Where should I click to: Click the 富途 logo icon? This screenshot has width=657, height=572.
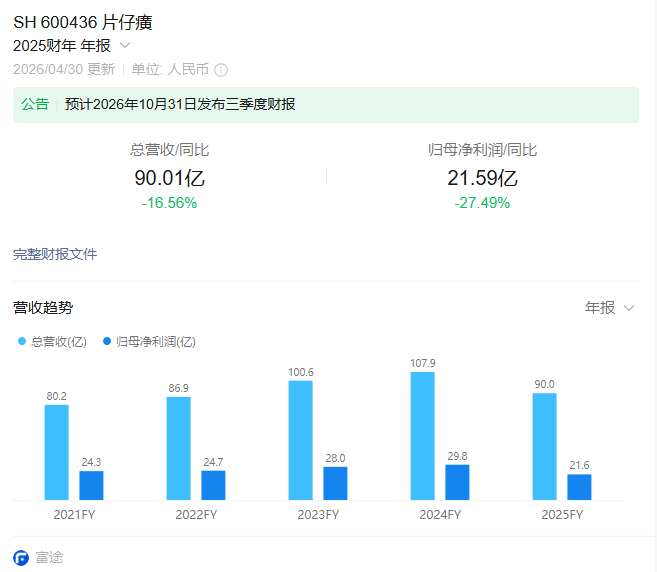click(x=21, y=557)
